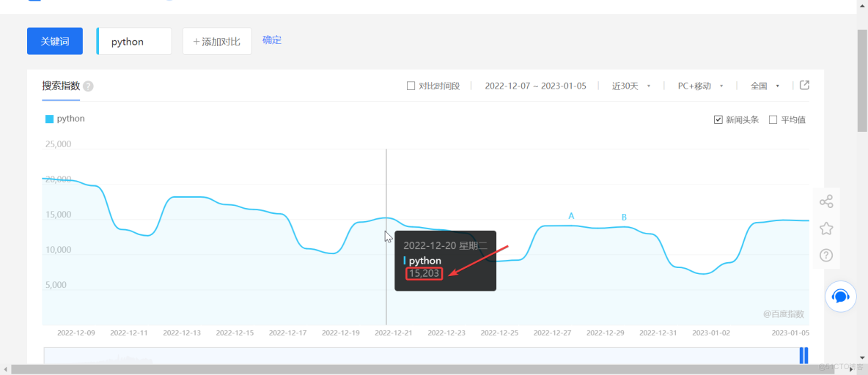The height and width of the screenshot is (375, 868).
Task: Select the 搜索指数 tab
Action: coord(61,86)
